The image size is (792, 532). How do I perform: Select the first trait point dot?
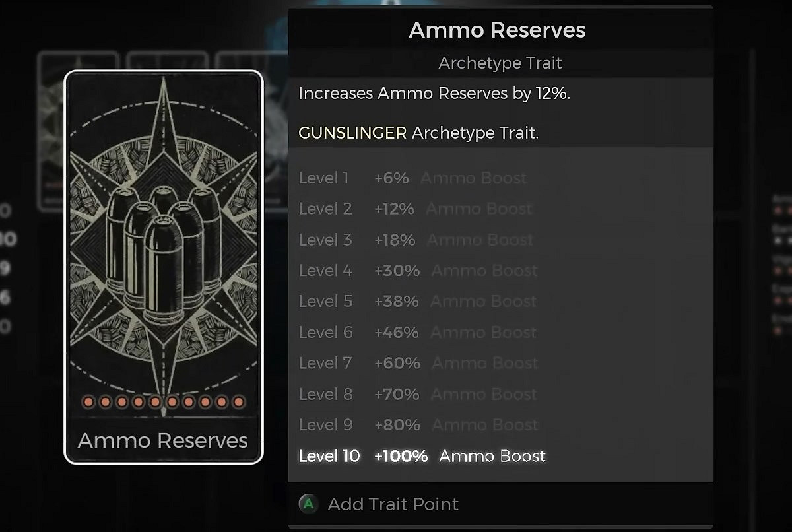88,401
